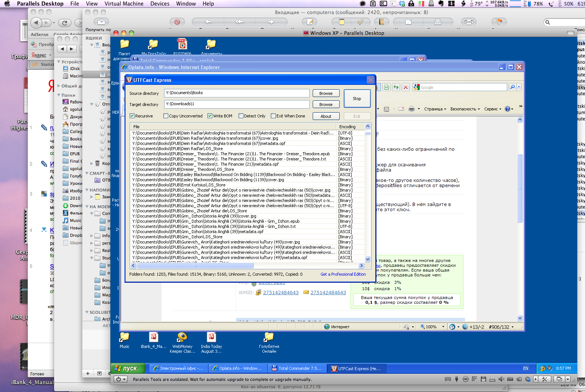Toggle the Recursive checkbox

coord(132,116)
